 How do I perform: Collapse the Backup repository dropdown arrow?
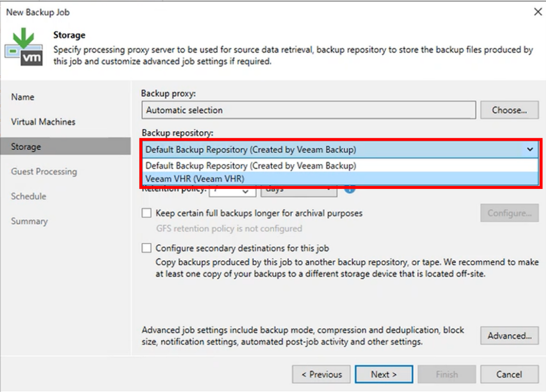[530, 149]
